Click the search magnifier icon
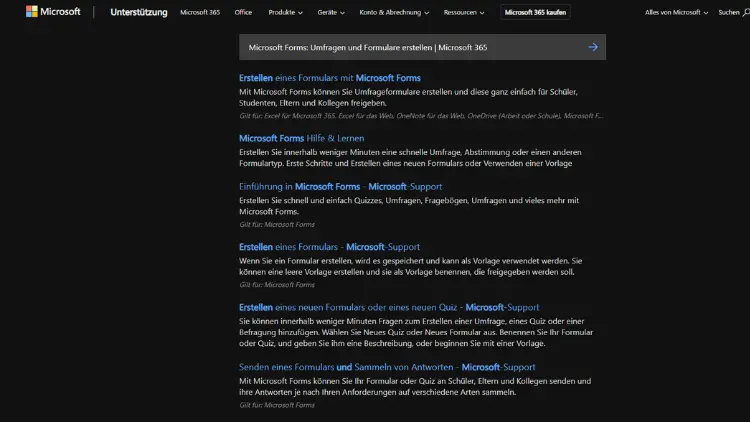Viewport: 750px width, 422px height. 746,12
